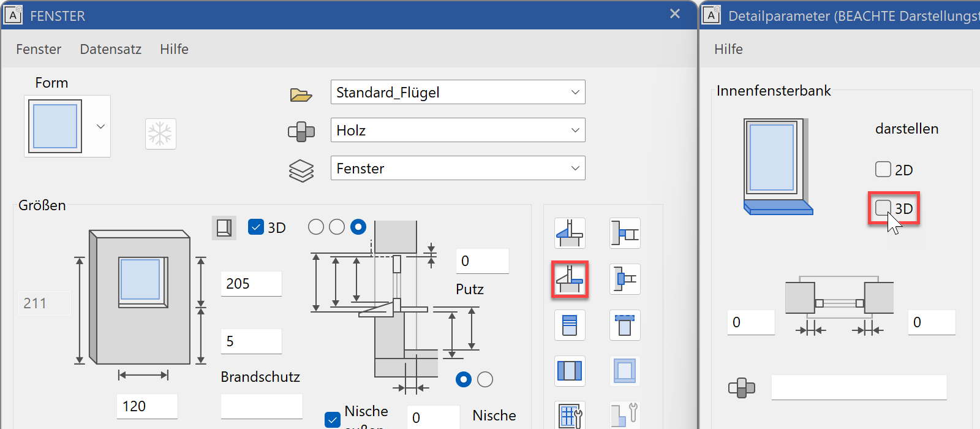Click the interior window sill icon
This screenshot has width=980, height=429.
point(570,279)
